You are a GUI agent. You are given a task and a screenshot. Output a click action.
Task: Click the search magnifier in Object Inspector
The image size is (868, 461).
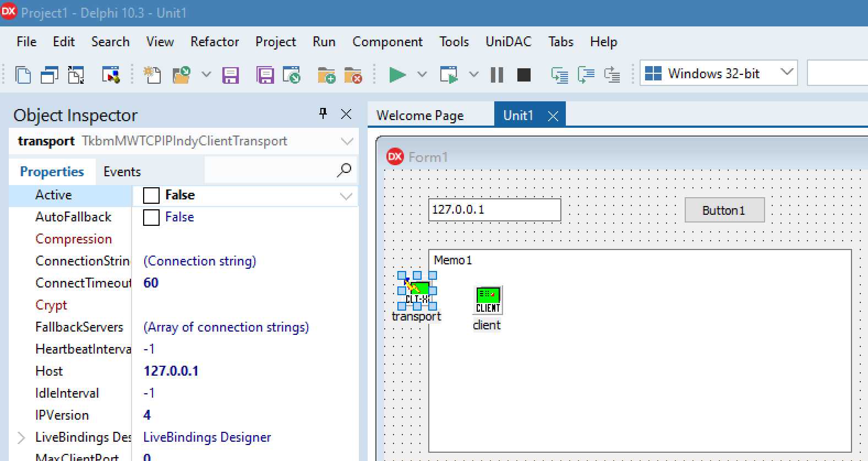point(344,170)
